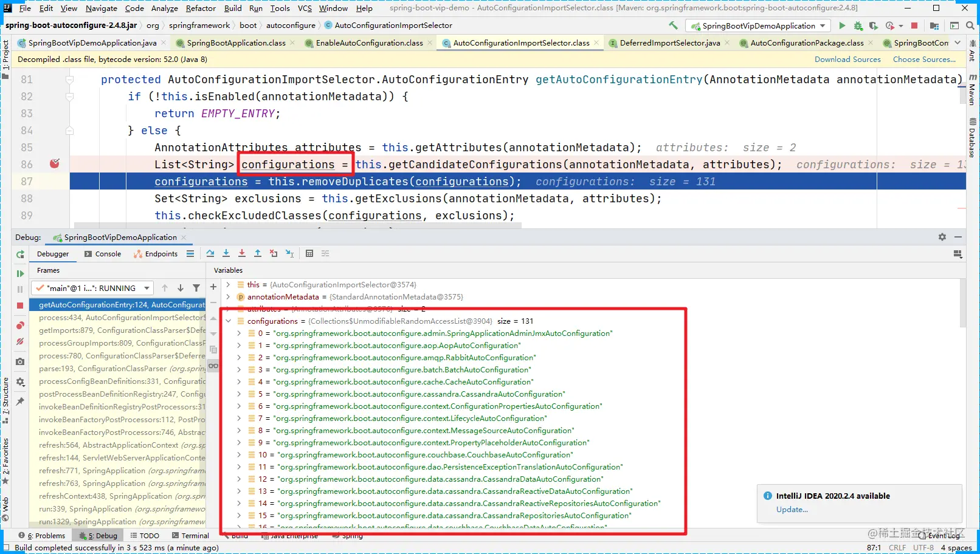980x554 pixels.
Task: Open the "main"@1 RUNNING thread dropdown
Action: pos(93,288)
